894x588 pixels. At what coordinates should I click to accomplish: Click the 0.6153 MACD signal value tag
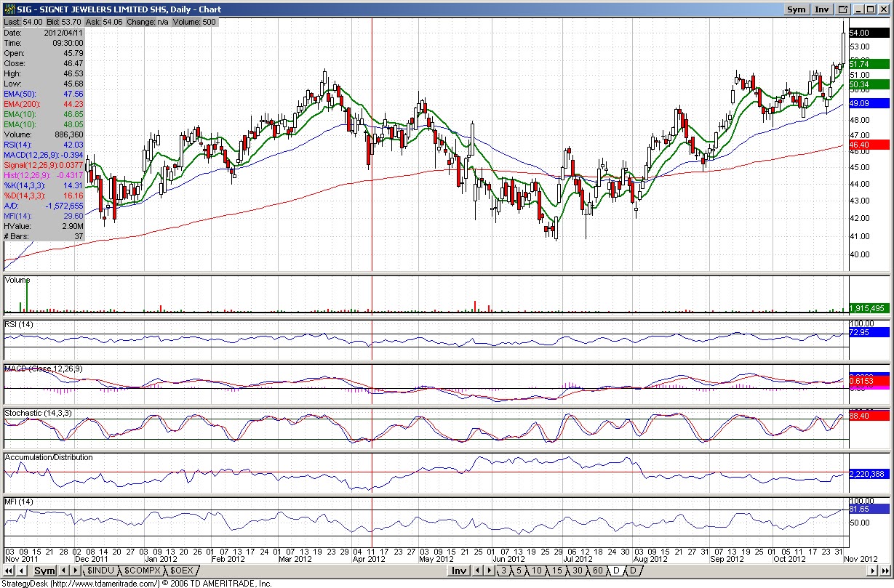pos(869,381)
